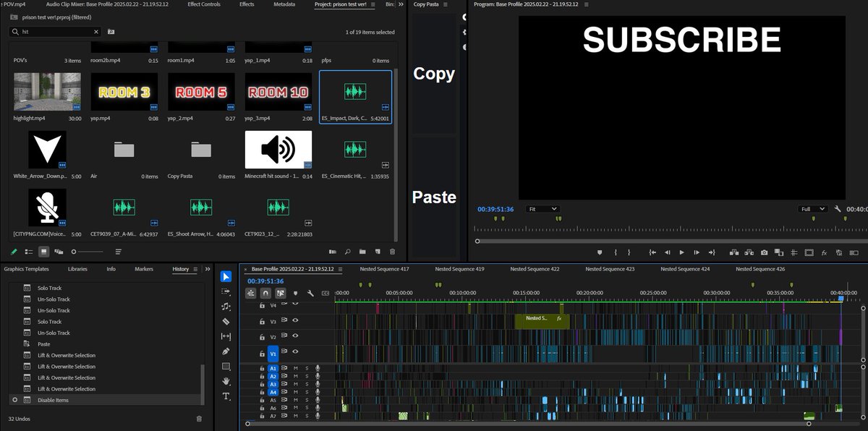Click New Bin folder icon in Project panel
The width and height of the screenshot is (868, 431).
click(362, 252)
